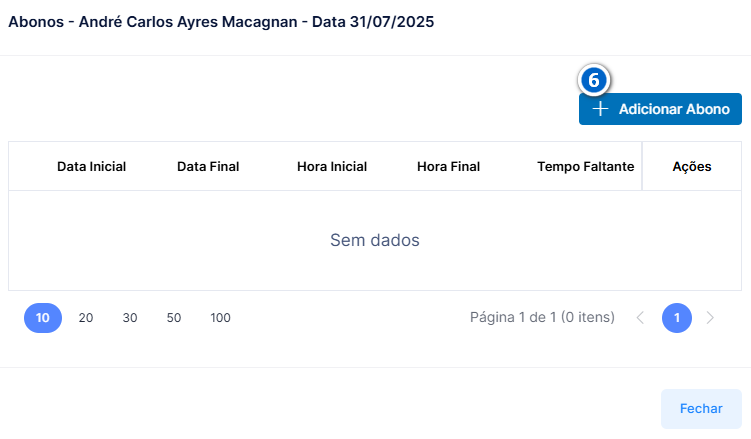The height and width of the screenshot is (439, 751).
Task: Open page 1 in the pagination
Action: [677, 318]
